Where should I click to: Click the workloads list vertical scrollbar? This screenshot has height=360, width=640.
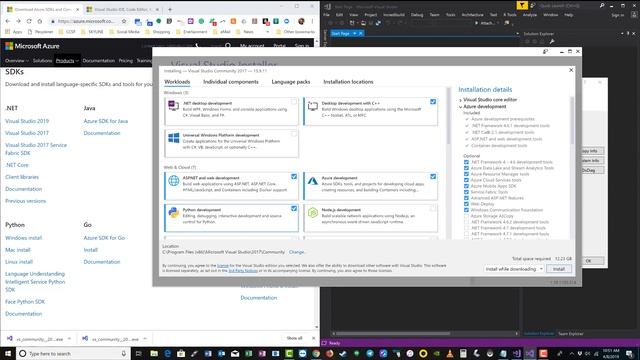(x=449, y=116)
